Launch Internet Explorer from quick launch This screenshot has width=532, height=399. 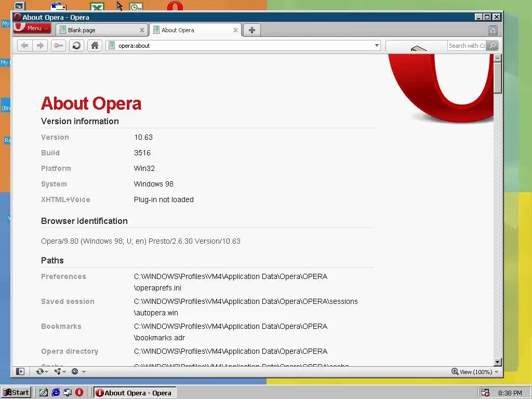pyautogui.click(x=56, y=393)
